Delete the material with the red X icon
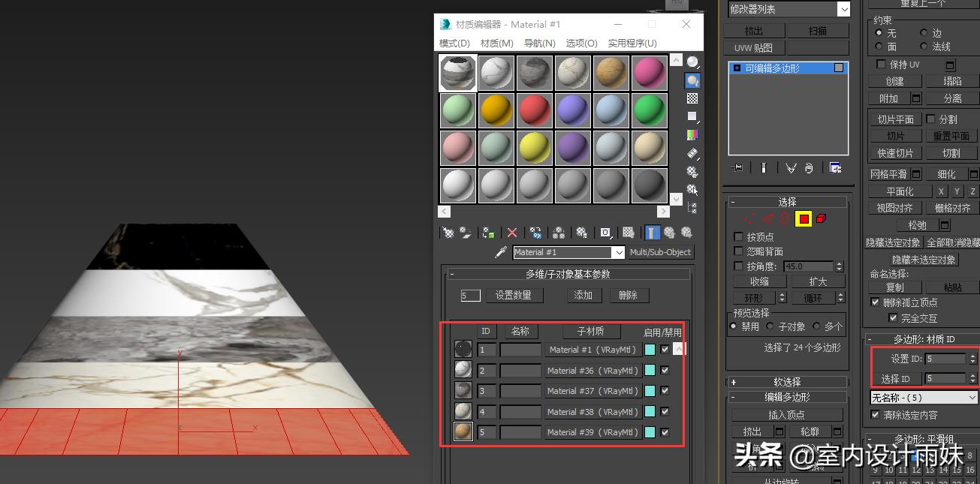 pyautogui.click(x=512, y=231)
